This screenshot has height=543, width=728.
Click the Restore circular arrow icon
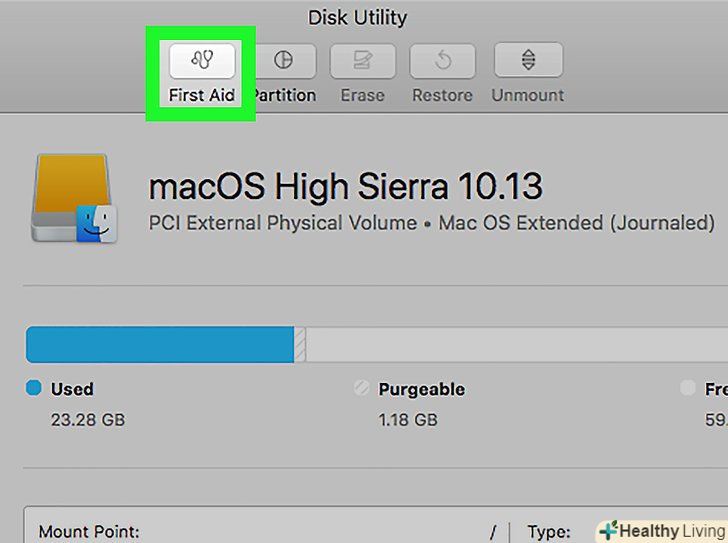[x=442, y=61]
